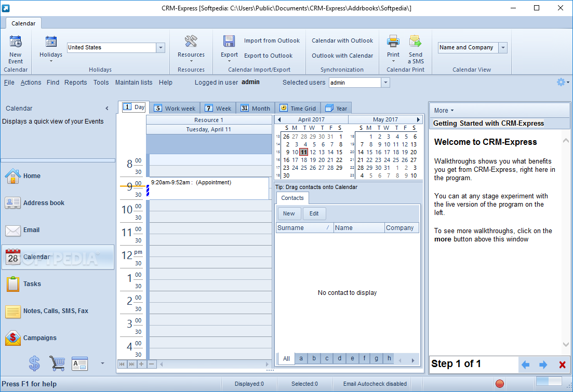Click the Edit contact button
The width and height of the screenshot is (573, 392).
coord(314,214)
